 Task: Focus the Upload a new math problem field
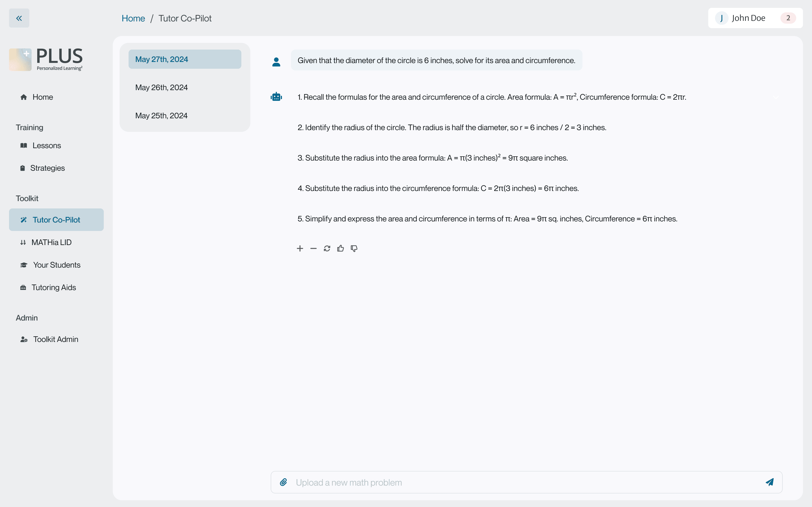[x=503, y=482]
